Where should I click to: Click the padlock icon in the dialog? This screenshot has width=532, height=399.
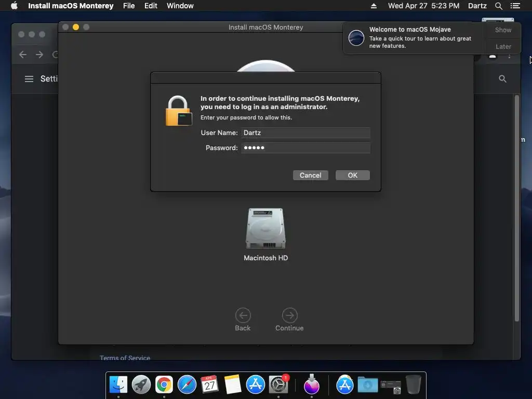[x=179, y=111]
